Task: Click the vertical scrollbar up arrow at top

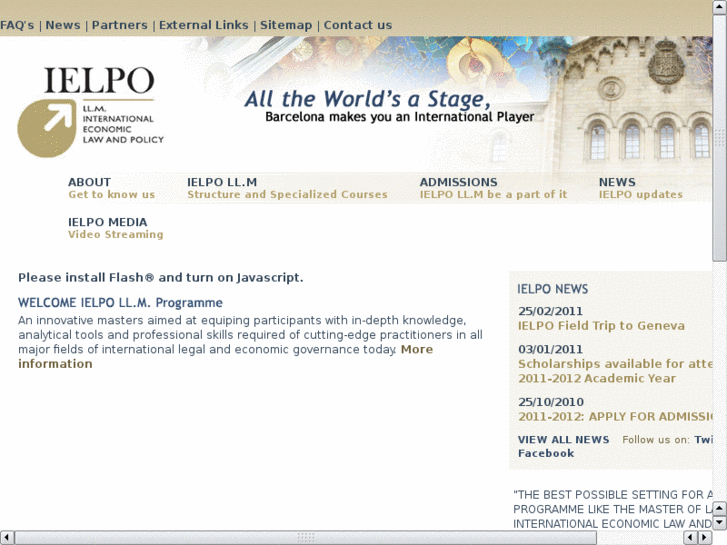Action: tap(720, 6)
